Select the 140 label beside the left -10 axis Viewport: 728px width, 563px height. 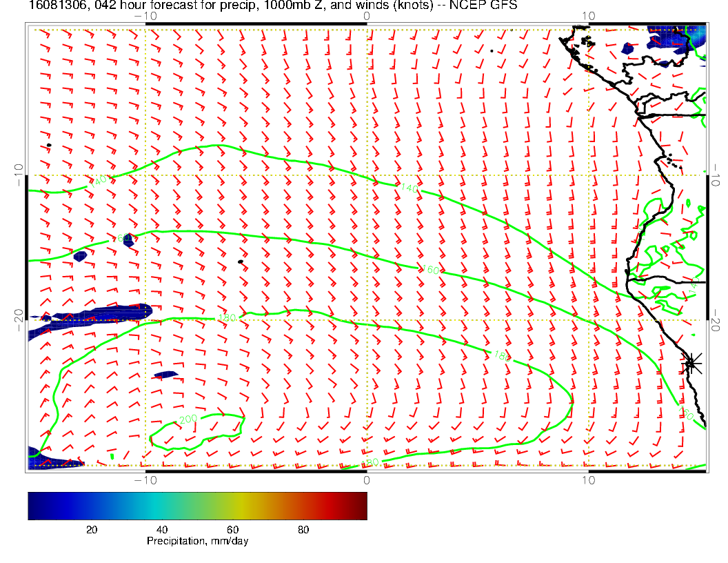click(99, 183)
